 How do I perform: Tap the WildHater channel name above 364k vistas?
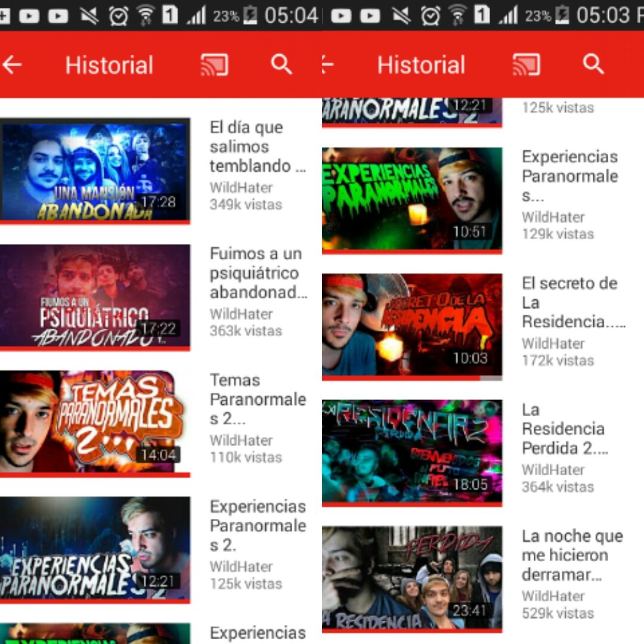(553, 470)
